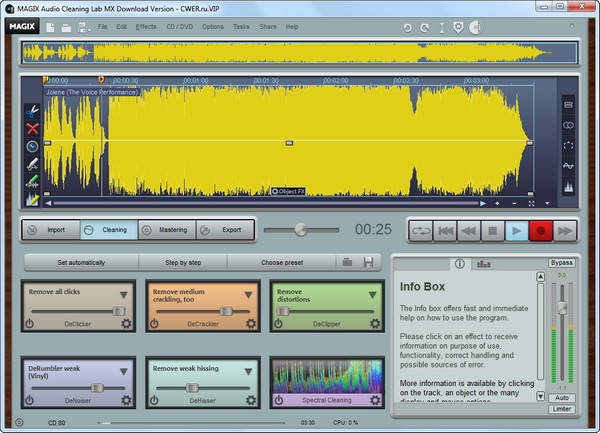Toggle DeNoiser power button
The height and width of the screenshot is (433, 600).
[x=30, y=400]
